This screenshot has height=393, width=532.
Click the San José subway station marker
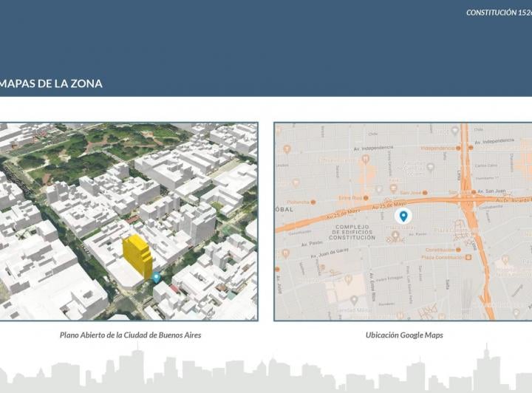(425, 193)
